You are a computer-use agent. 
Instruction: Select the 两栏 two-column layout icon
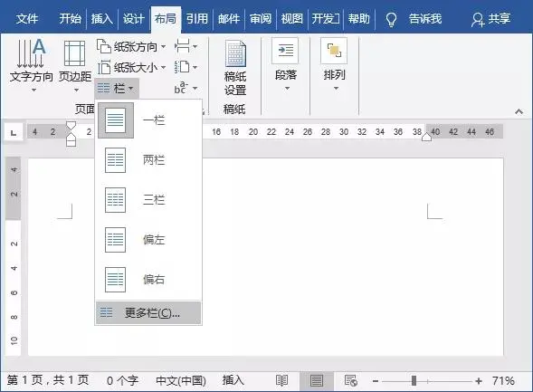click(x=115, y=160)
